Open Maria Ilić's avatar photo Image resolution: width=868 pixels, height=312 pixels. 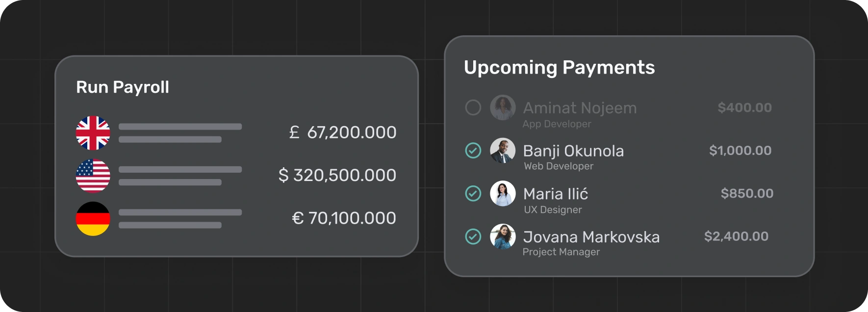point(502,194)
